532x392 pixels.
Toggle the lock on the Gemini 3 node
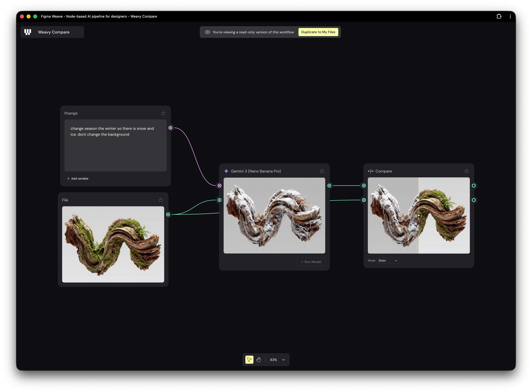[x=322, y=171]
